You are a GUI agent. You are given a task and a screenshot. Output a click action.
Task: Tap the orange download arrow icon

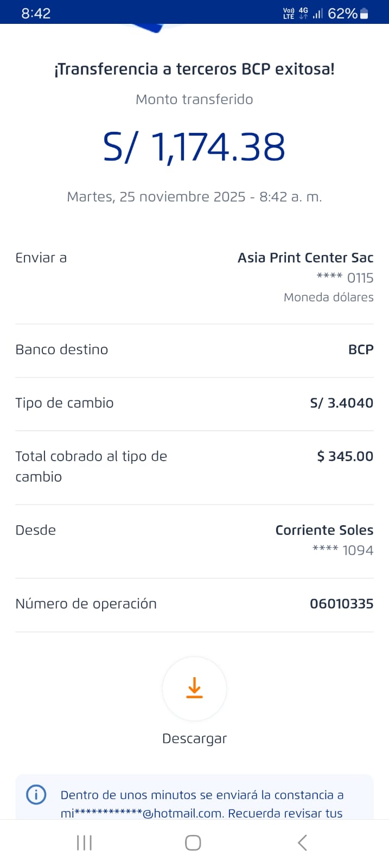point(194,688)
